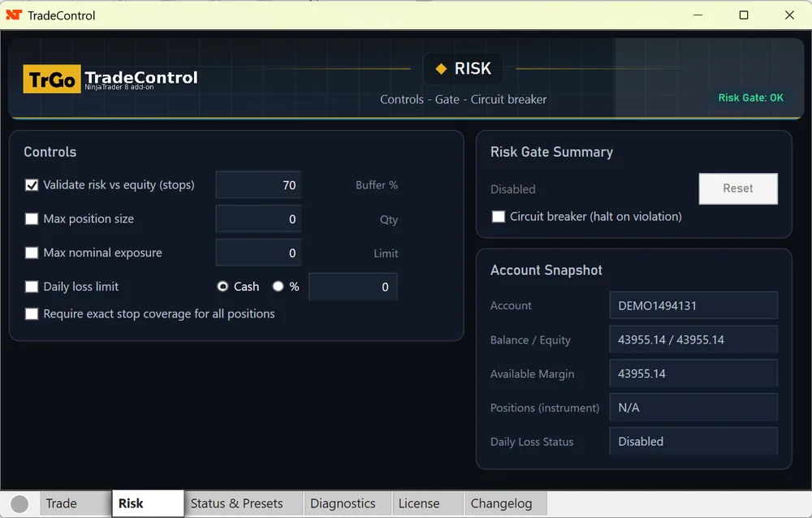The image size is (812, 518).
Task: Toggle Circuit breaker halt on violation
Action: [499, 217]
